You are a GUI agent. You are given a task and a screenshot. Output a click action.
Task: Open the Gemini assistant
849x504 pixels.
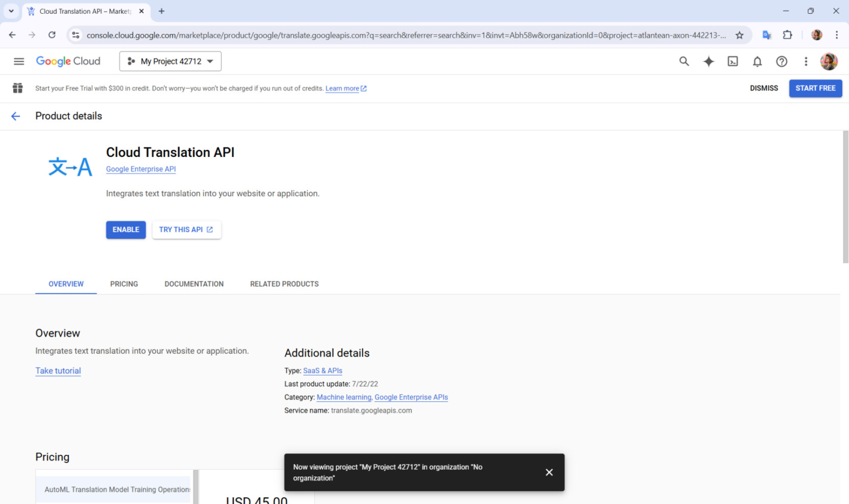tap(708, 61)
